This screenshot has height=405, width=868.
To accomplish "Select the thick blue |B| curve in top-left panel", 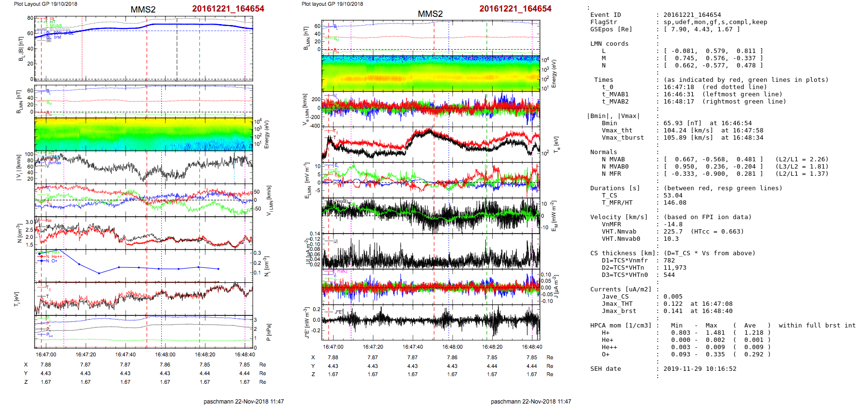I will pyautogui.click(x=192, y=24).
